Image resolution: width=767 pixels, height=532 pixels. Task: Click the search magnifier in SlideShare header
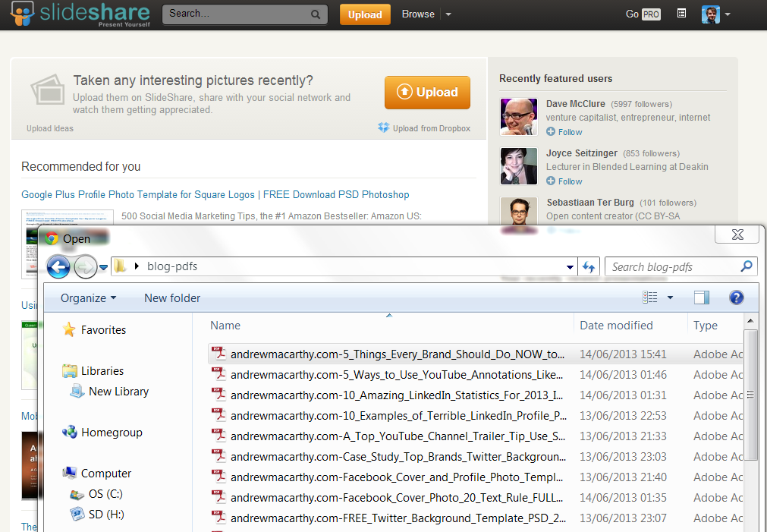tap(316, 14)
